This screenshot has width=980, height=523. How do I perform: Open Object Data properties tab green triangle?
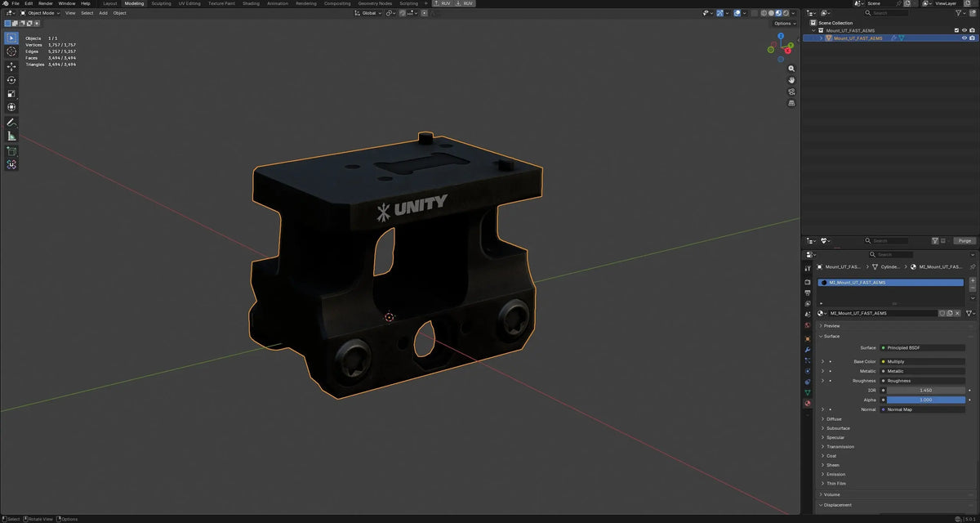pyautogui.click(x=808, y=392)
